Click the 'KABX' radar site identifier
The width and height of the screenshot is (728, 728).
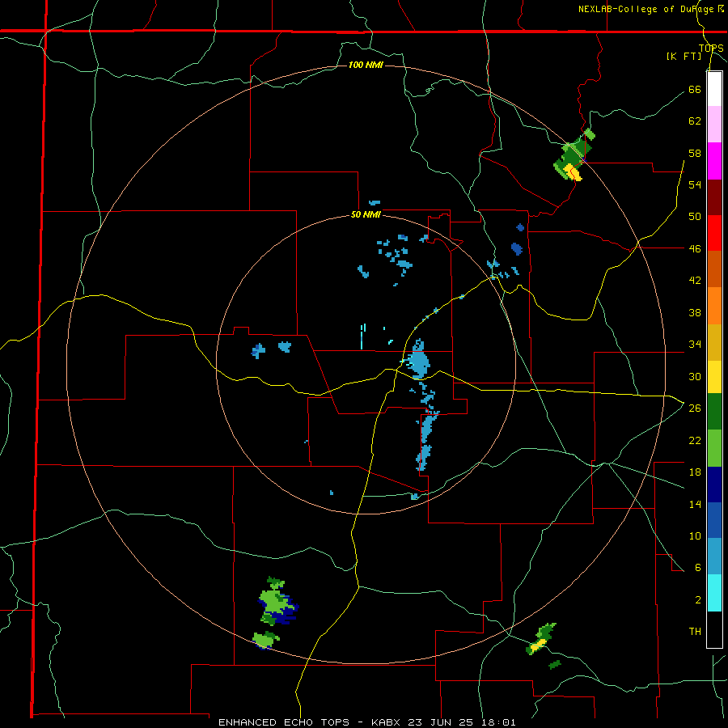coord(387,722)
